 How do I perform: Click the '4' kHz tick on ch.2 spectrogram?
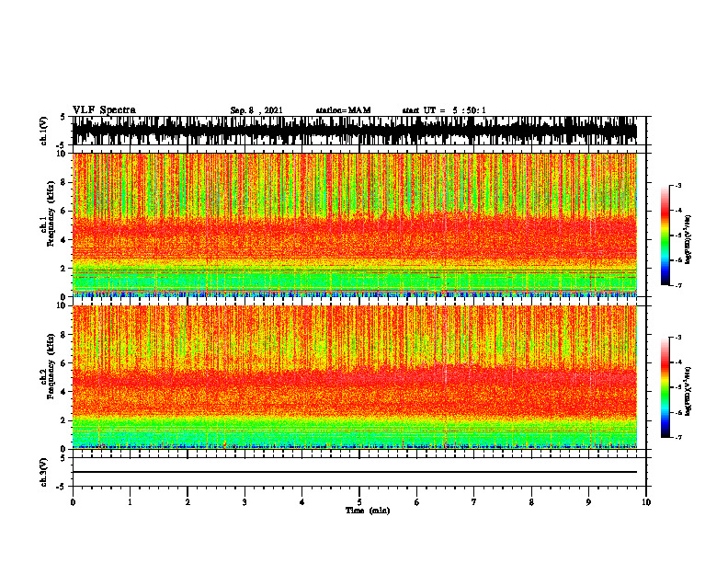(64, 392)
